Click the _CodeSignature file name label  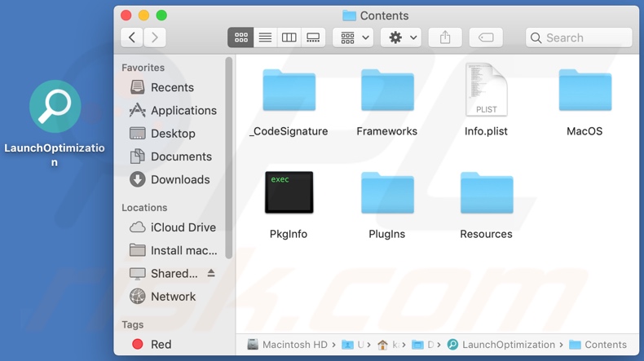[289, 131]
